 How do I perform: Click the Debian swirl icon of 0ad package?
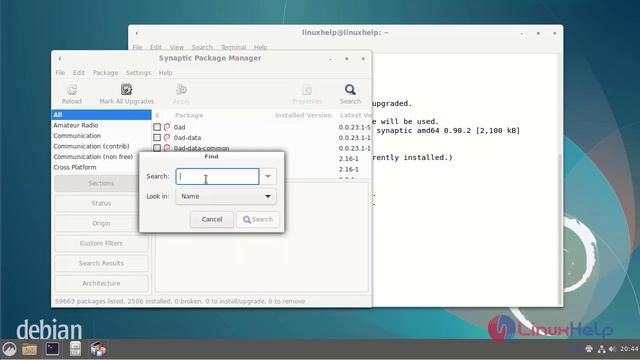point(167,127)
